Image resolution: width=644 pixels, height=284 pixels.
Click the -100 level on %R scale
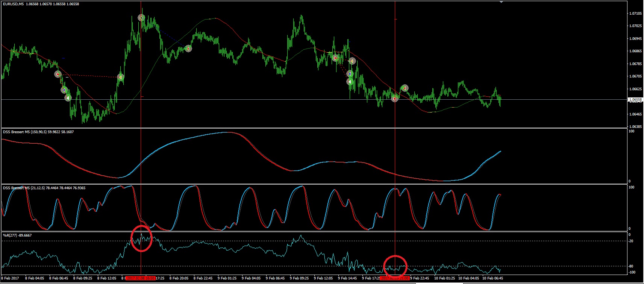(x=632, y=272)
